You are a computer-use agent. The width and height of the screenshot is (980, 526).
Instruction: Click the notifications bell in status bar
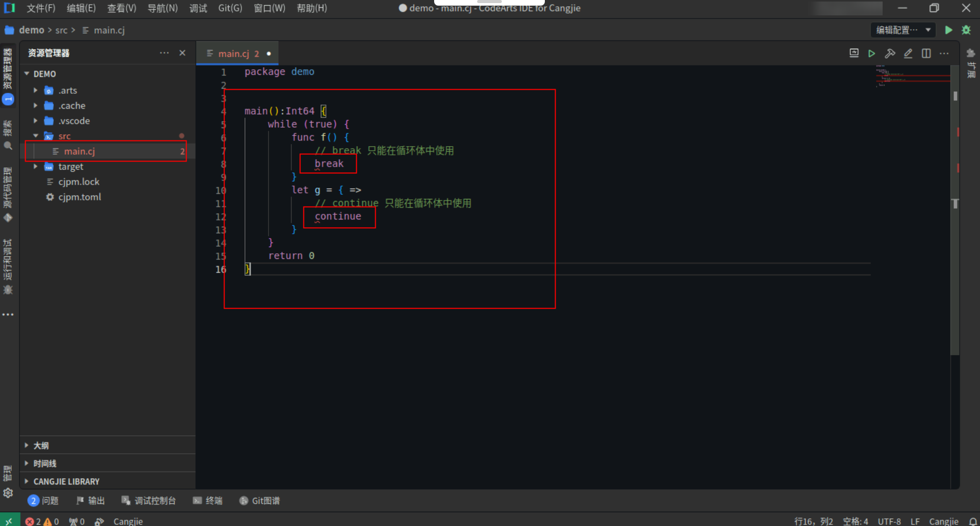(973, 521)
